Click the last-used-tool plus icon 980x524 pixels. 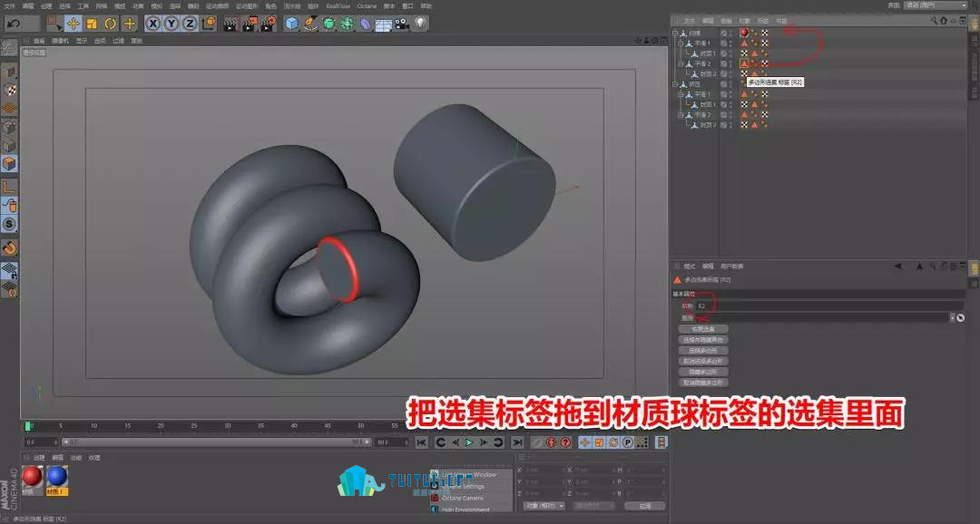[130, 24]
